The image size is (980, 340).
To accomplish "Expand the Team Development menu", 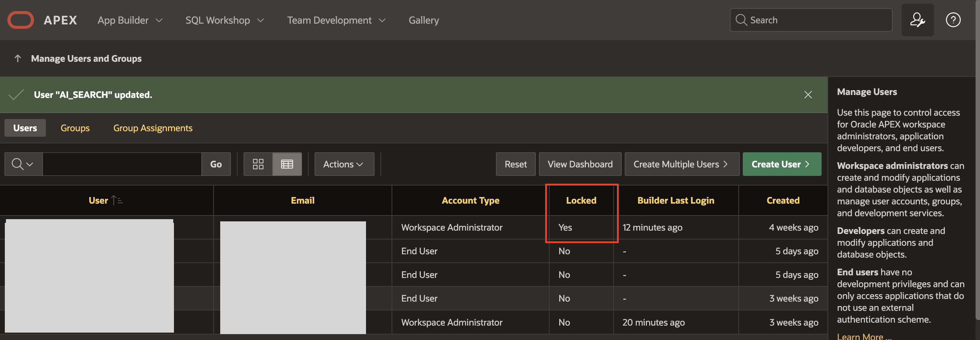I will (x=336, y=20).
